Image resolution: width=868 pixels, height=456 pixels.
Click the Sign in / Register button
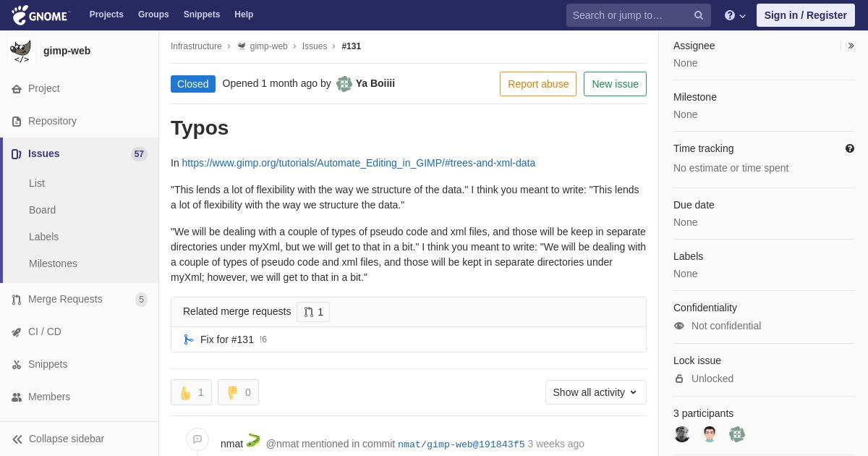point(805,15)
